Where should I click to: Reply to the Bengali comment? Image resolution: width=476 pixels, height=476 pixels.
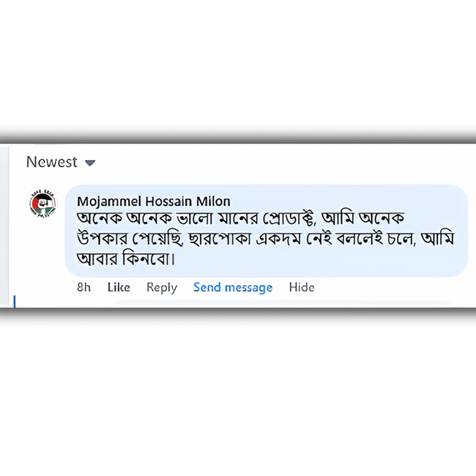[162, 288]
